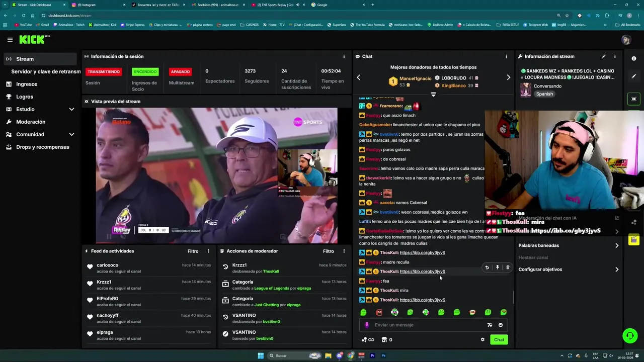Screen dimensions: 644x362
Task: Click the taskbar Buscar search box
Action: click(295, 355)
